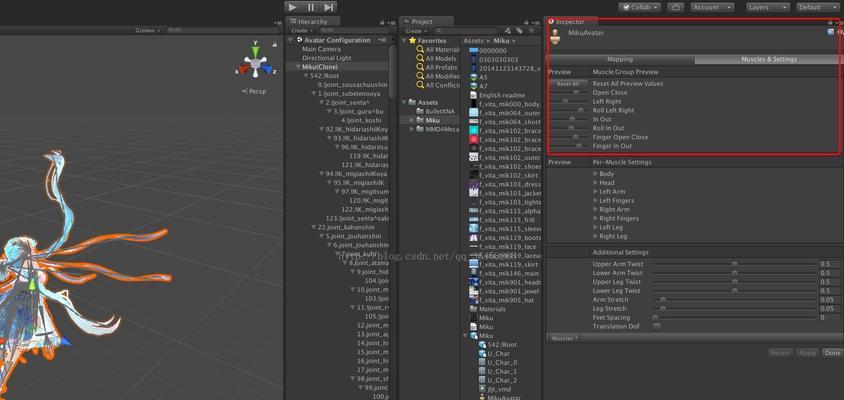Click the Search by Type icon in Project toolbar
The width and height of the screenshot is (844, 400).
coord(510,31)
